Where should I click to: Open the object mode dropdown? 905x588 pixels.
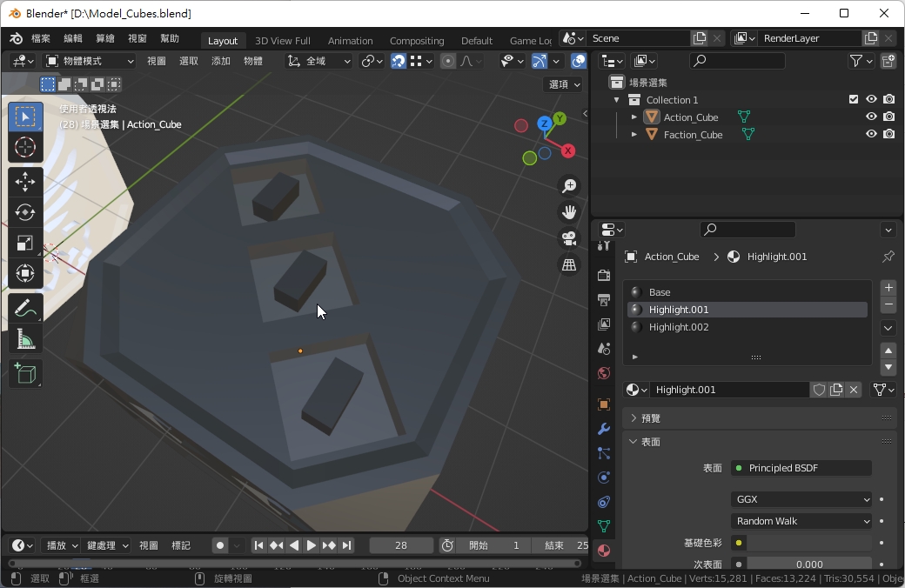tap(89, 61)
